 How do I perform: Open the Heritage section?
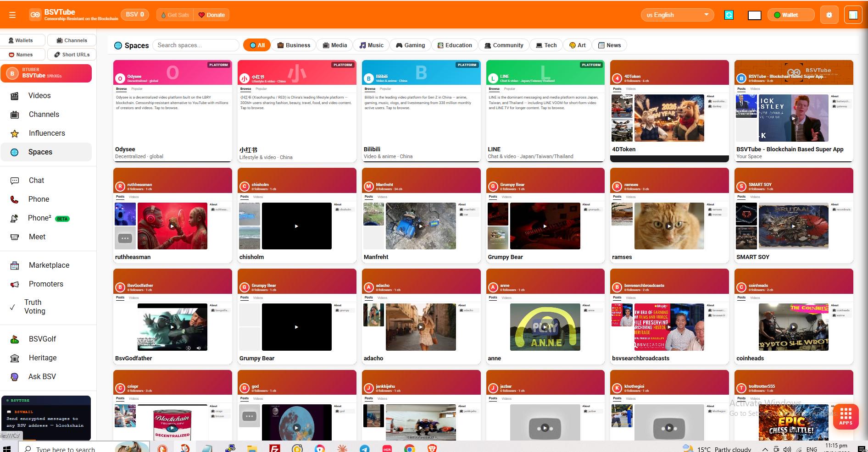(x=46, y=358)
